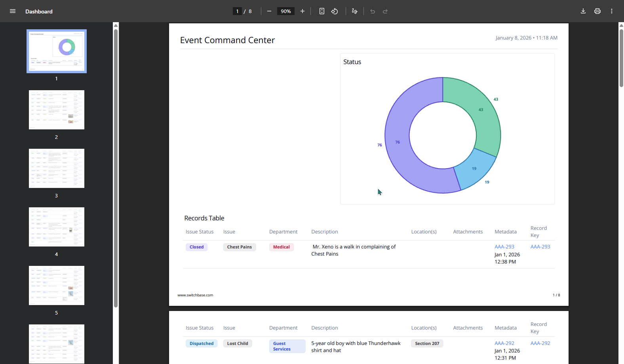
Task: Print the dashboard document
Action: pyautogui.click(x=597, y=11)
